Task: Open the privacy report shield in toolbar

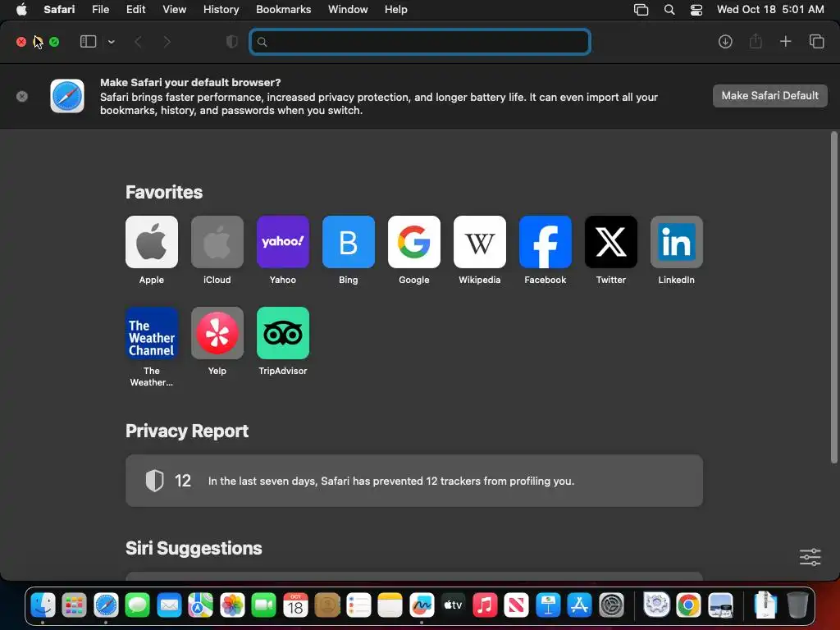Action: click(x=231, y=42)
